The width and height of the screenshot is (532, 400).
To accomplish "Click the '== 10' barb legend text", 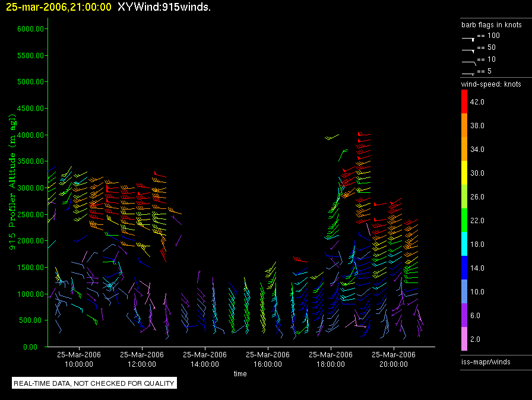I will (486, 59).
